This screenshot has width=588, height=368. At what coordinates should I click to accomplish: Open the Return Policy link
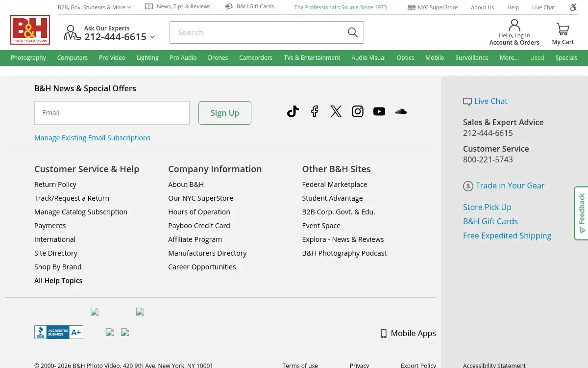click(x=55, y=184)
